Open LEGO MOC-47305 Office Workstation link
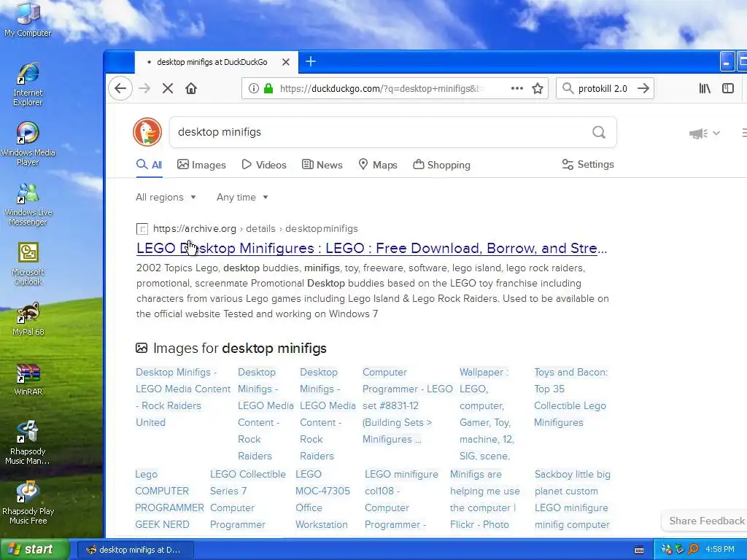747x560 pixels. click(322, 499)
